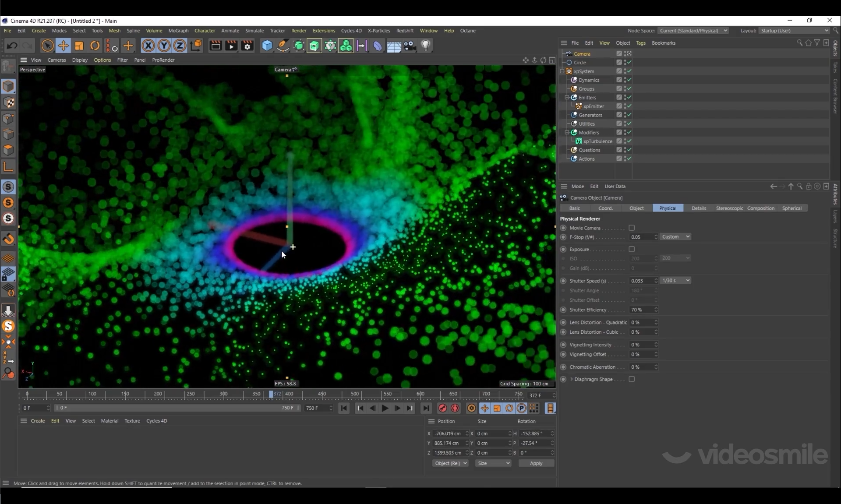This screenshot has height=504, width=841.
Task: Select the Move tool in toolbar
Action: (x=63, y=46)
